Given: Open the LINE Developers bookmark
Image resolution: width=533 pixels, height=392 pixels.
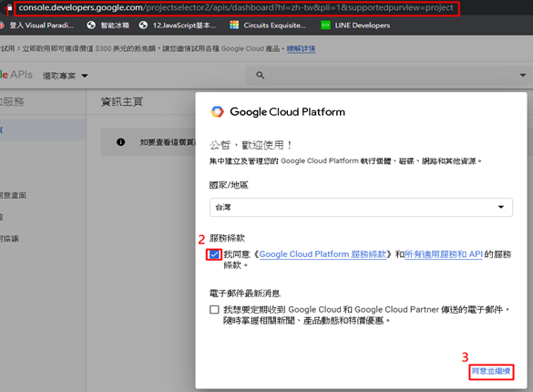Looking at the screenshot, I should (356, 26).
